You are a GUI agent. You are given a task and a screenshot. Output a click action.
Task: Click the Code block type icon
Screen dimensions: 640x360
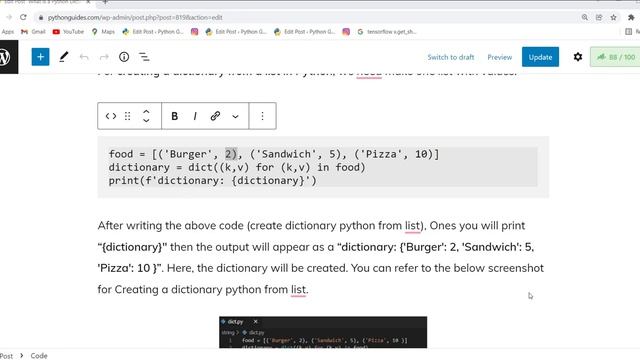111,116
